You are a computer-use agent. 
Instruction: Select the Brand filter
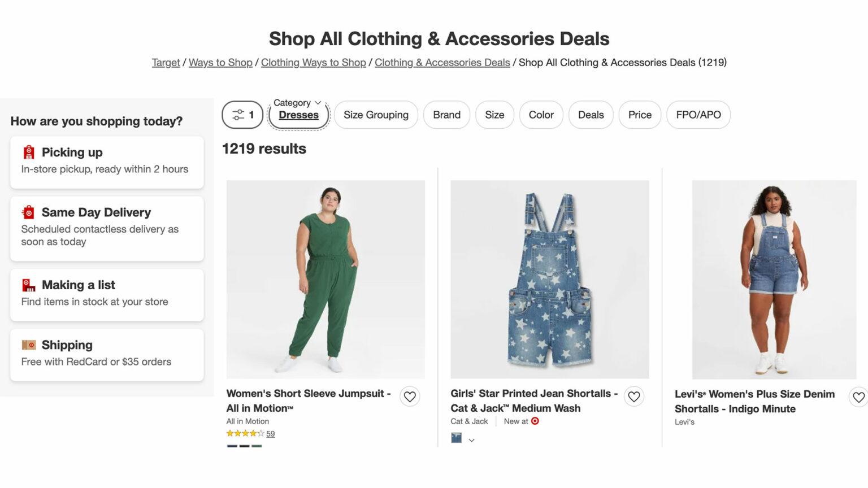[446, 115]
